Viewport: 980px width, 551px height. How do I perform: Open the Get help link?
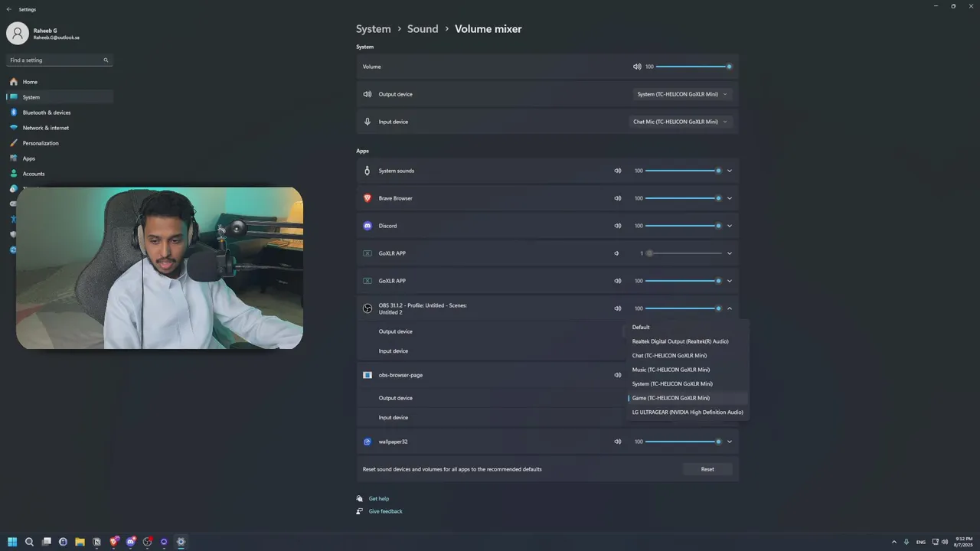[379, 499]
